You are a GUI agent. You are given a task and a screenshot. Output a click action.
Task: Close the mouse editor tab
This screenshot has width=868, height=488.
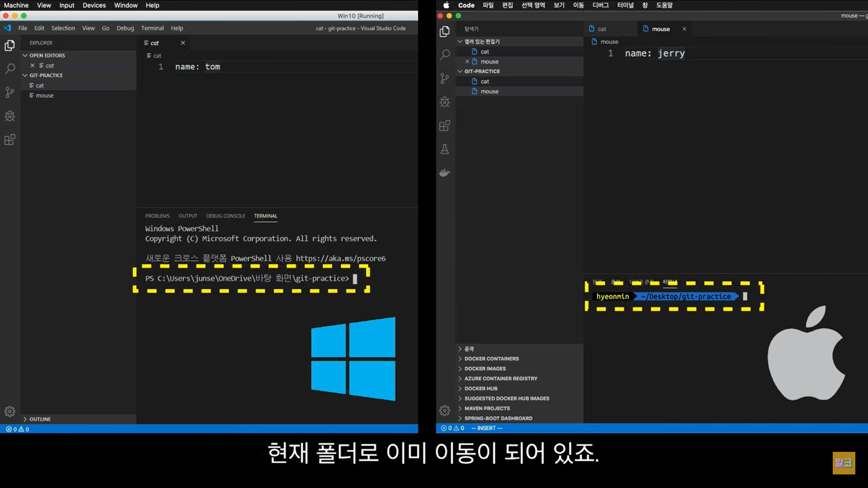684,29
